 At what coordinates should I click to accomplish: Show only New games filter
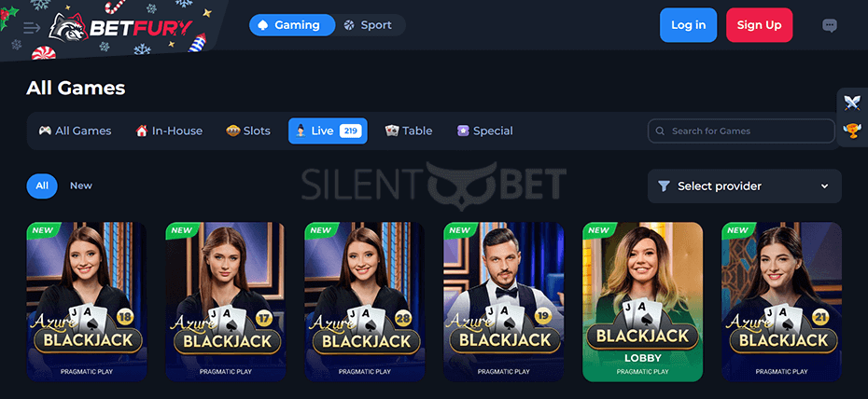pos(81,186)
